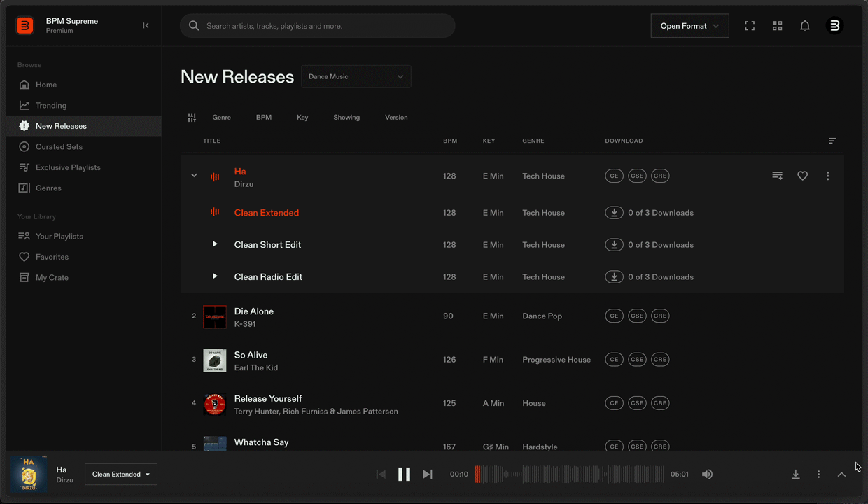Favorite the track Ha with the heart

803,176
